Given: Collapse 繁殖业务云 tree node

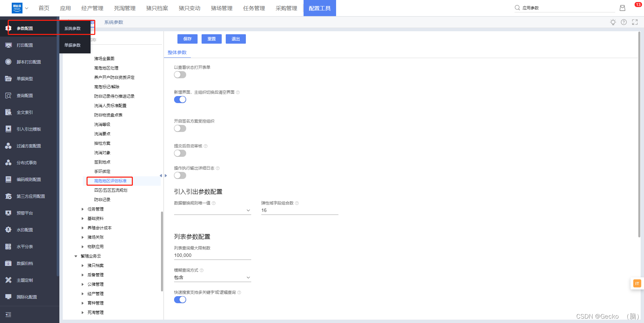Looking at the screenshot, I should pos(76,256).
